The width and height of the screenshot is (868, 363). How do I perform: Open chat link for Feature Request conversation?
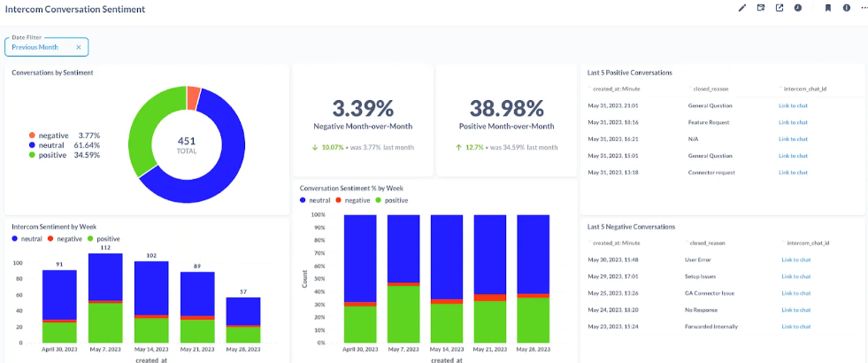point(793,122)
